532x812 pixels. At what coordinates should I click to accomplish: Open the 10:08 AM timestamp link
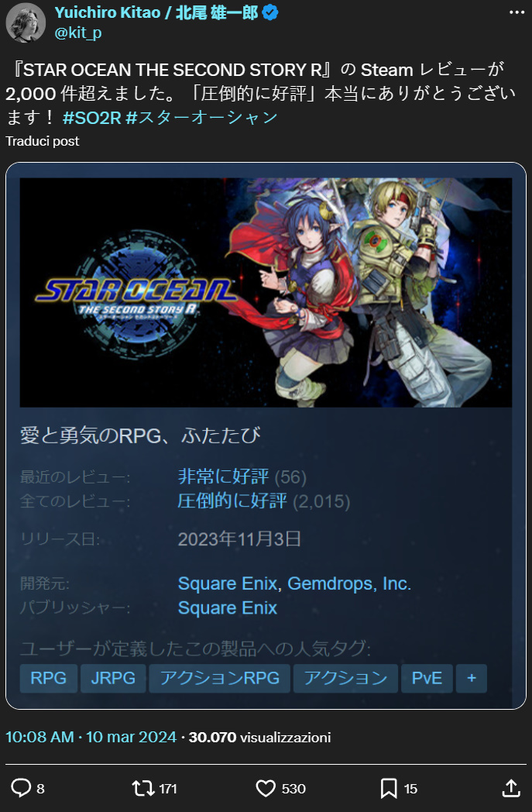click(39, 737)
